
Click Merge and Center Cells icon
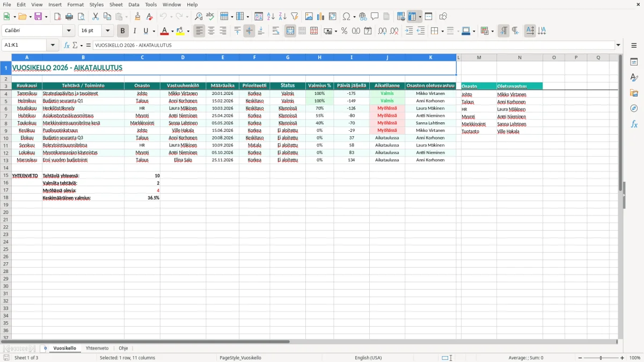tap(290, 31)
